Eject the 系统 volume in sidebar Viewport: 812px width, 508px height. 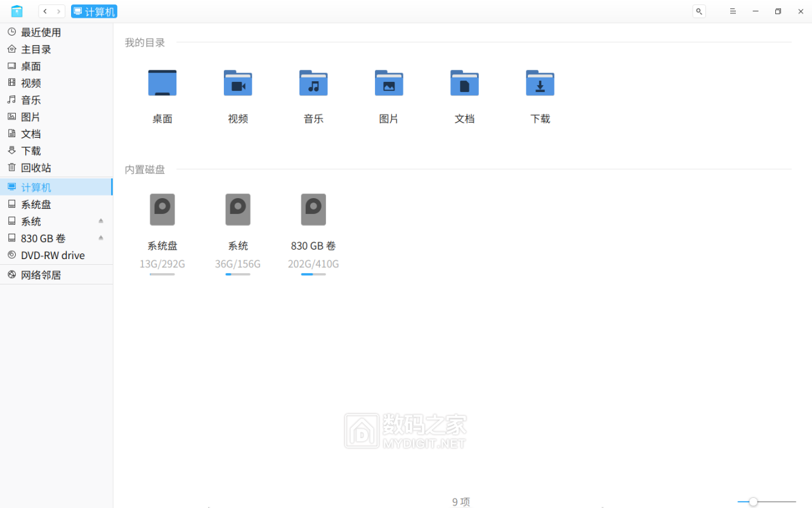coord(101,221)
